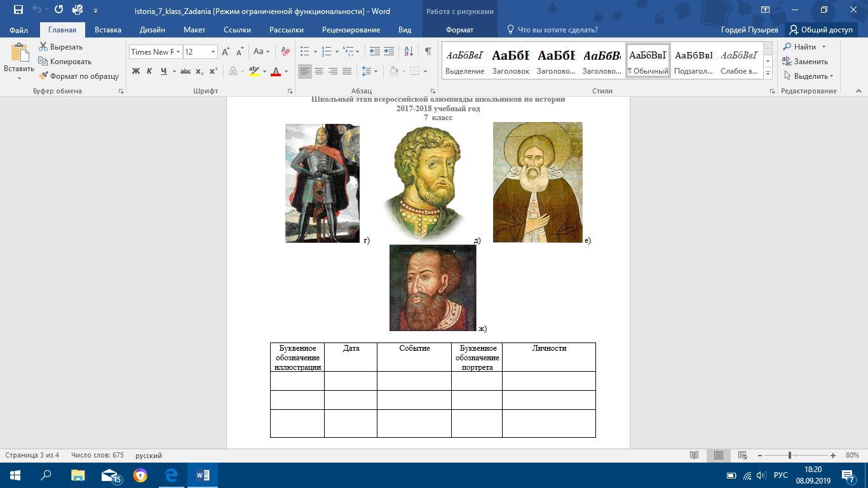Open the Рецензирование tab
868x488 pixels.
click(x=351, y=30)
